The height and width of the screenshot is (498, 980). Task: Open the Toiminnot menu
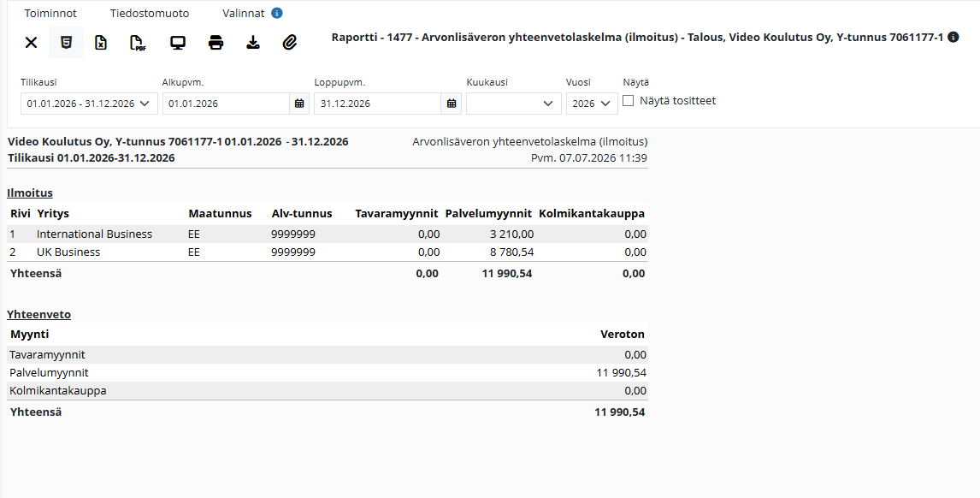click(50, 13)
